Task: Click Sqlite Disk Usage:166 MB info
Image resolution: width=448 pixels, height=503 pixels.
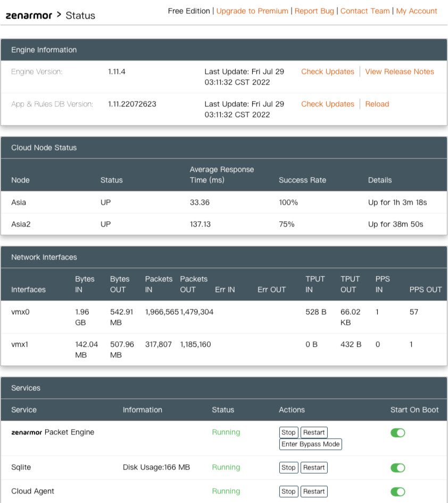Action: coord(156,467)
